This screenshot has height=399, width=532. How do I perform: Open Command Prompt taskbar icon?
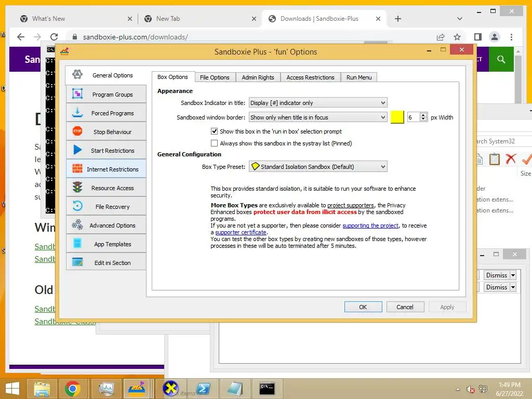(x=267, y=389)
